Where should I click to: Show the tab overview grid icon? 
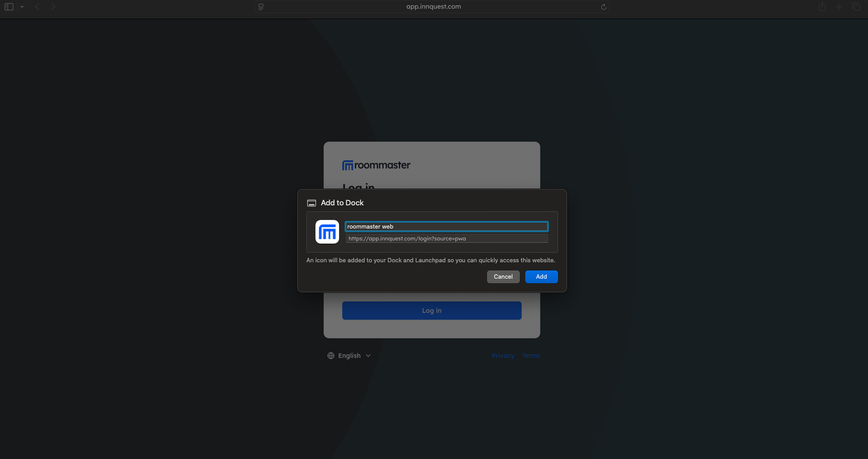pyautogui.click(x=856, y=6)
